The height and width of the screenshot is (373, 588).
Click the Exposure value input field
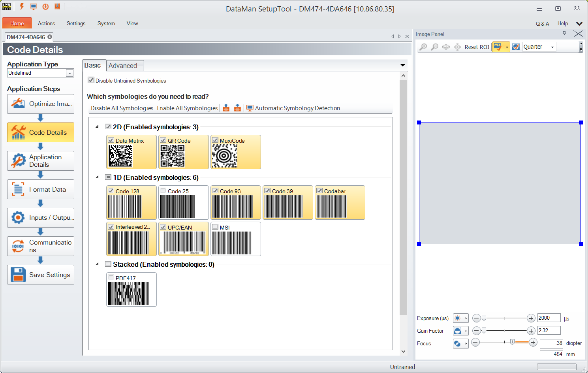click(549, 318)
